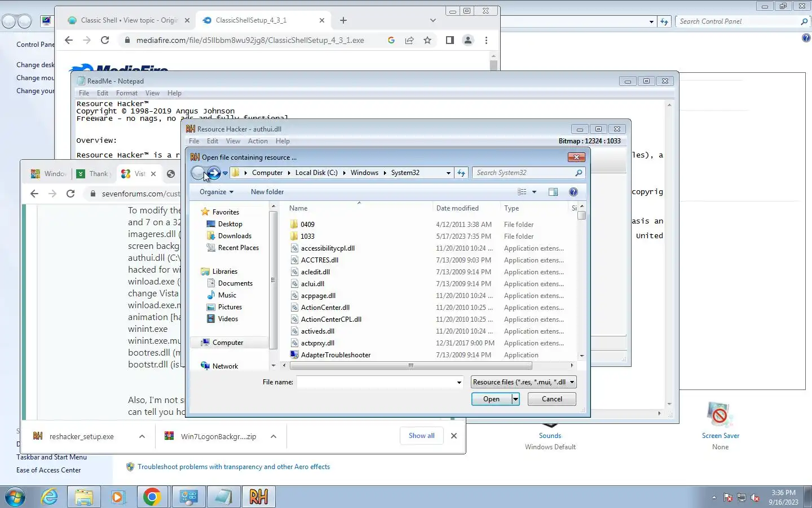Select the 0409 folder
The width and height of the screenshot is (812, 508).
coord(307,225)
